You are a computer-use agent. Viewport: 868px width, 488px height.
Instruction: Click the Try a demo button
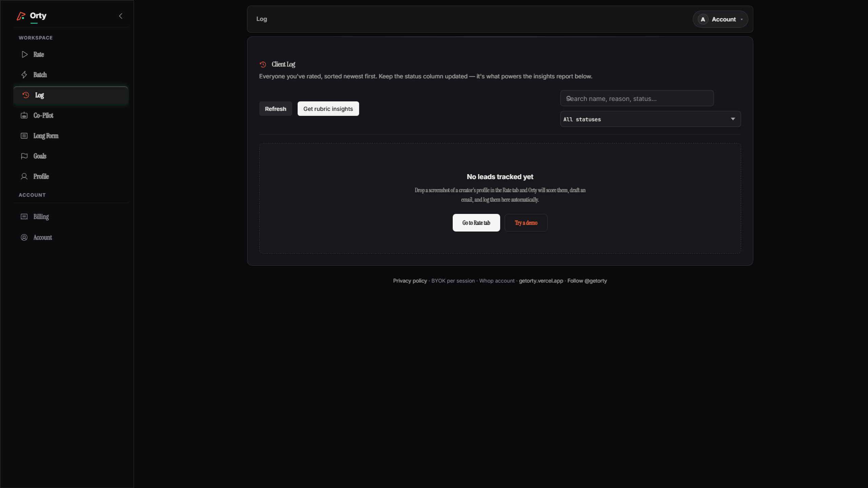click(526, 223)
